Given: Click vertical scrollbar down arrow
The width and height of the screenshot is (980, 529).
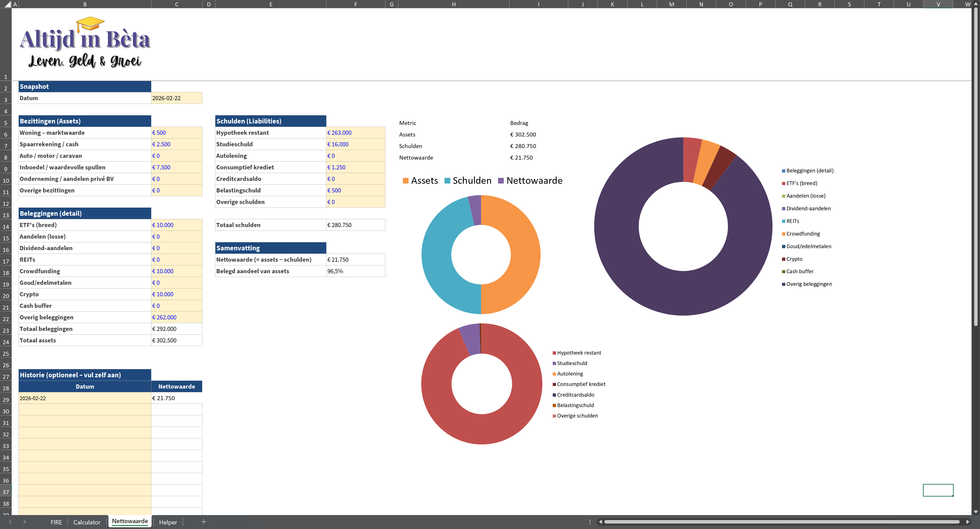Looking at the screenshot, I should pos(975,512).
